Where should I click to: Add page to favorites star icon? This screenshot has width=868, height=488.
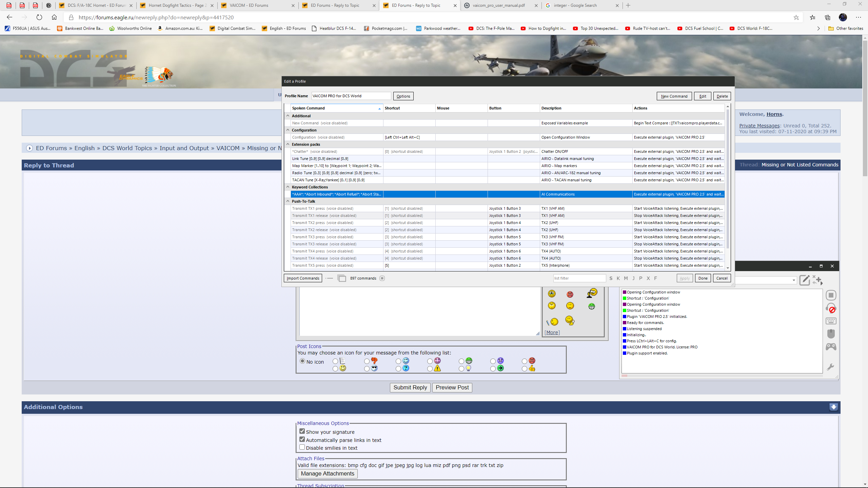tap(796, 17)
